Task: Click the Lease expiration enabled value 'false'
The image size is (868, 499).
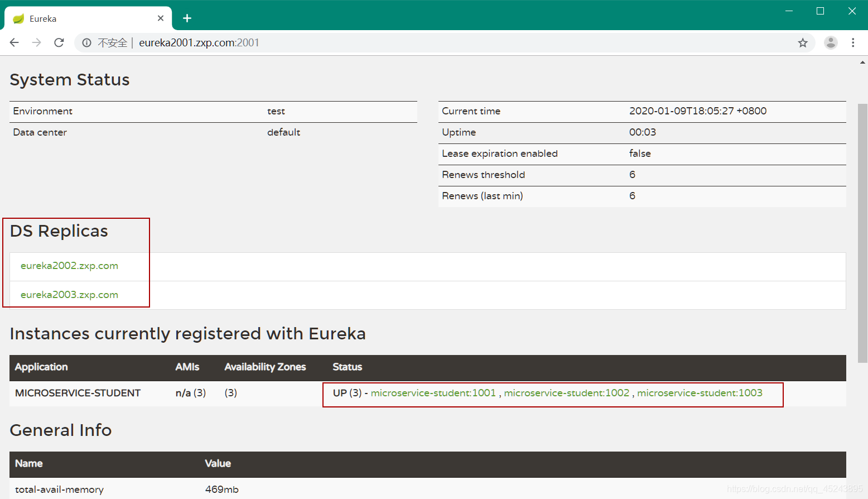Action: point(640,153)
